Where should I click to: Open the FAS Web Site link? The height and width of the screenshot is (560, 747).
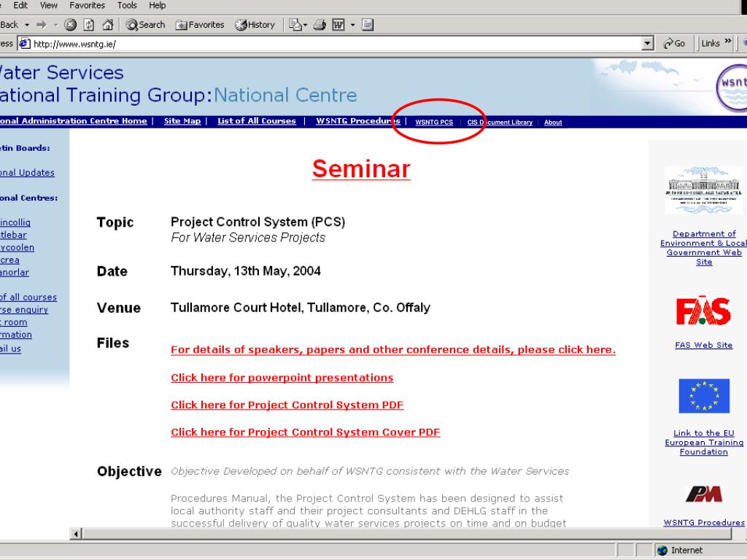tap(704, 345)
